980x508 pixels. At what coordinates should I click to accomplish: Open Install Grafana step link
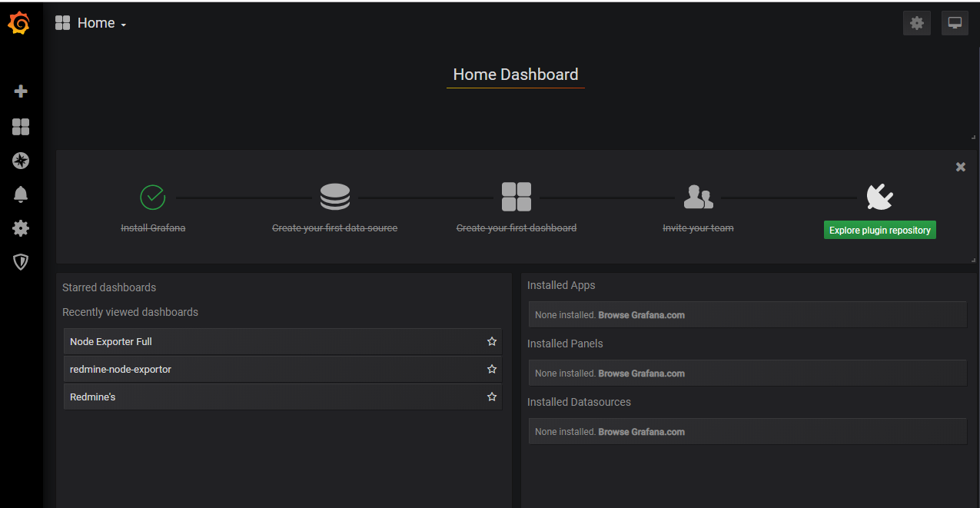153,228
